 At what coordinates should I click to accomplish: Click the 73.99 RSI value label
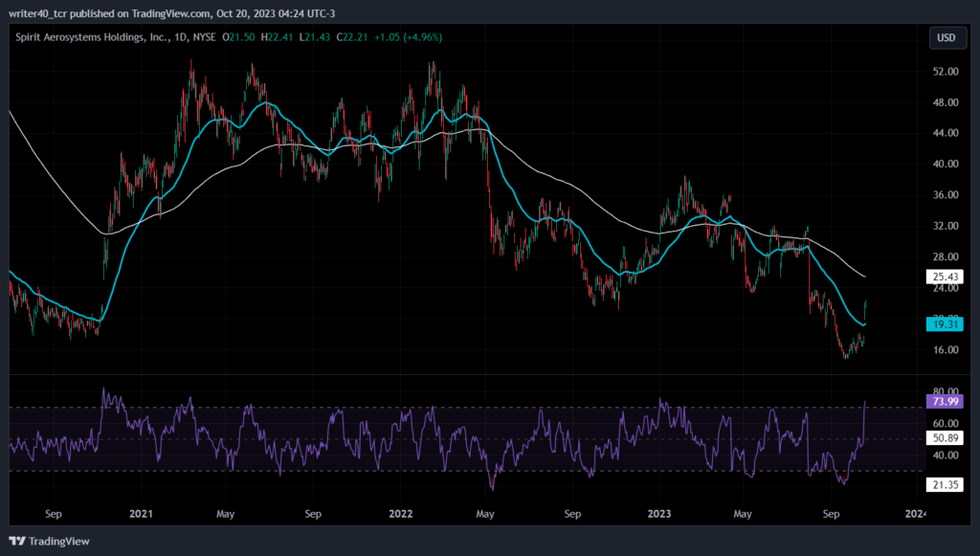pos(945,401)
